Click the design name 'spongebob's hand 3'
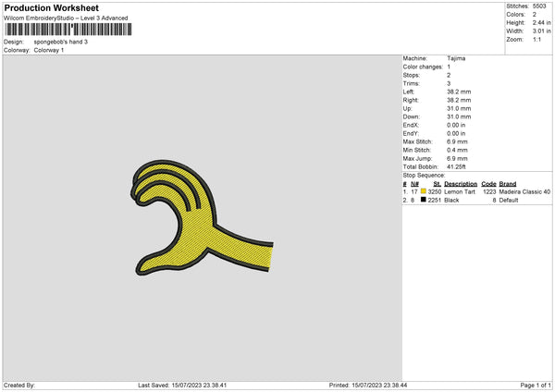This screenshot has height=392, width=555. tap(60, 42)
